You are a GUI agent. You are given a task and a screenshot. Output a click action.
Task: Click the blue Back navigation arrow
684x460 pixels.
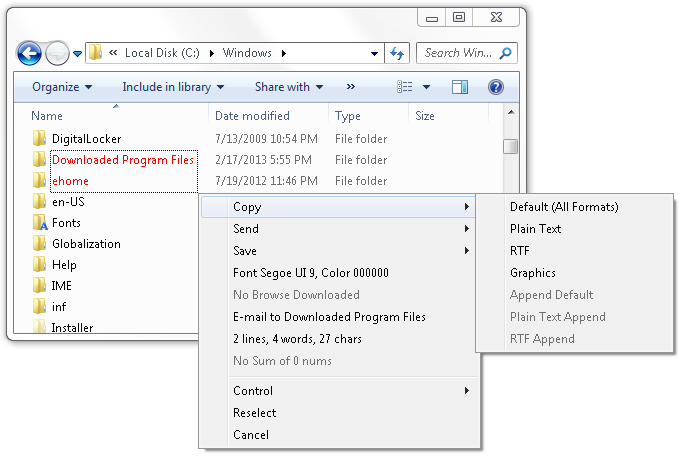[29, 54]
